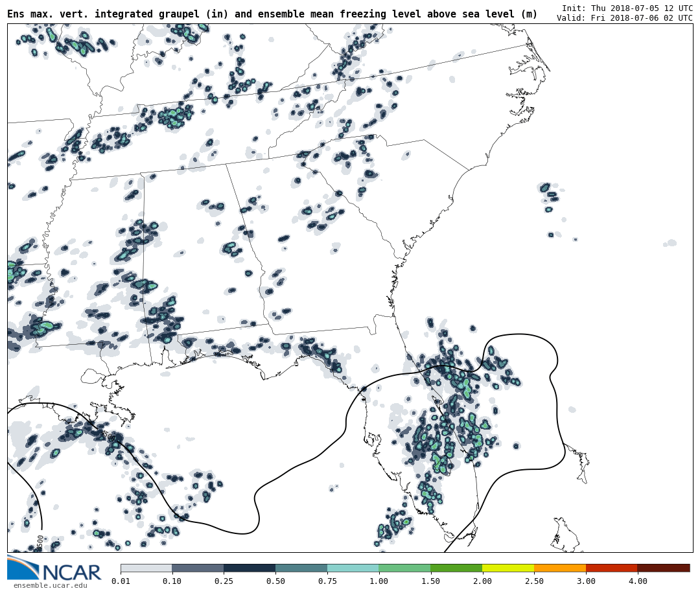This screenshot has width=700, height=593.
Task: Click the colorbar label 0.25
Action: click(x=224, y=581)
